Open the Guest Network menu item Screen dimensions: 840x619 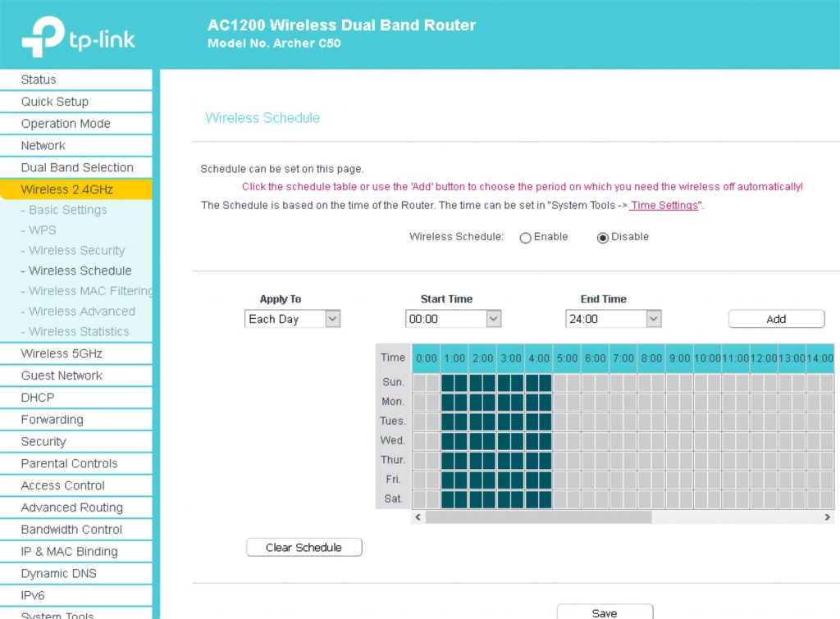coord(76,375)
